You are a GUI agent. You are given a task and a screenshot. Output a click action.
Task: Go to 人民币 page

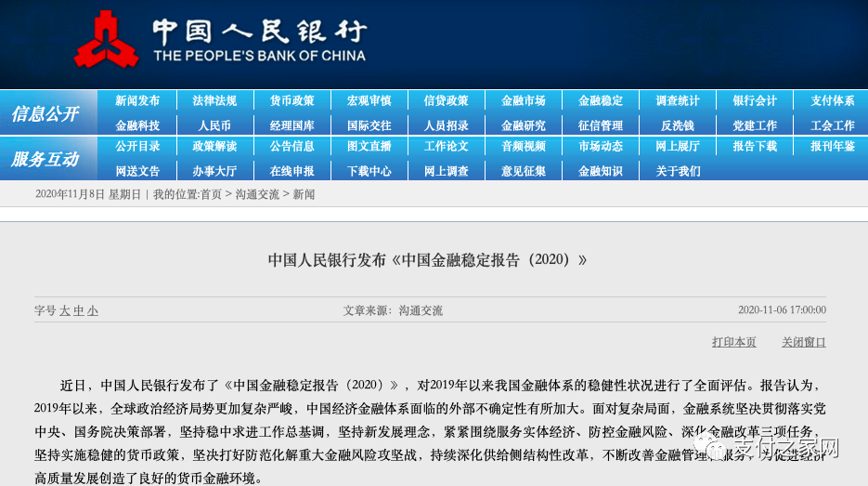(x=214, y=125)
